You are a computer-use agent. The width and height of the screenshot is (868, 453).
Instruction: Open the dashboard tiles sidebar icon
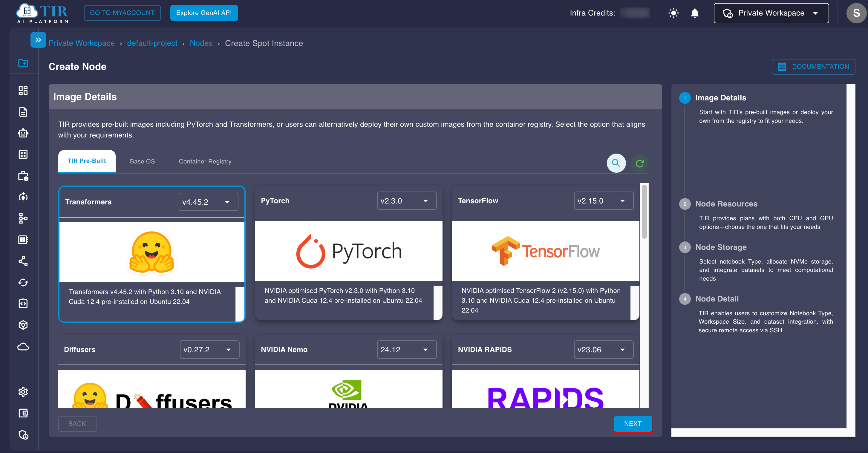(23, 90)
